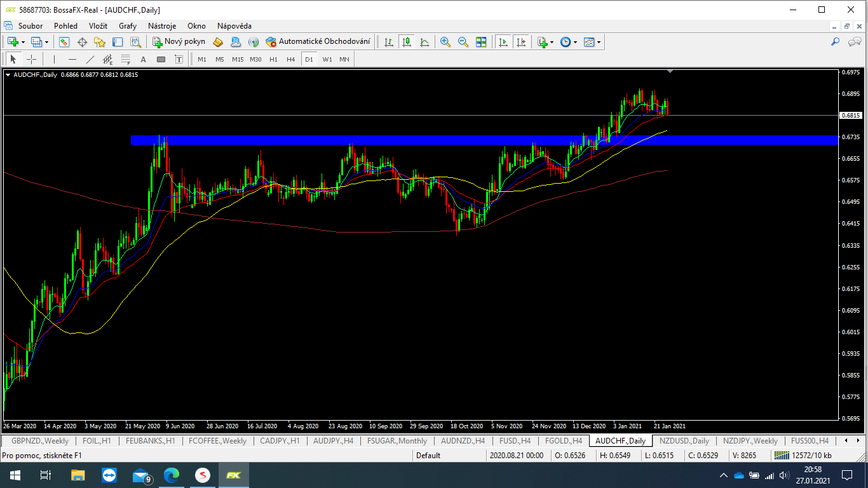This screenshot has height=488, width=868.
Task: Toggle the D1 timeframe button
Action: tap(309, 59)
